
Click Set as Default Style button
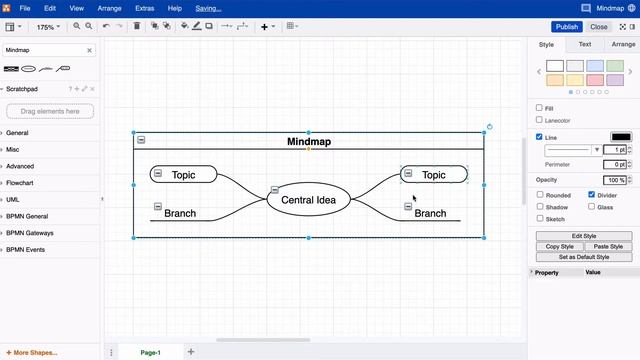584,257
